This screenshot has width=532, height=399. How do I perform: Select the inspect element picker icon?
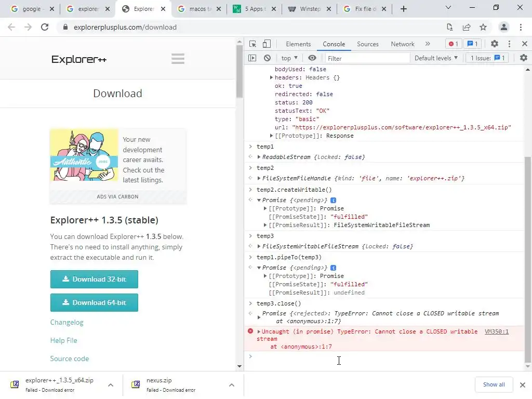252,44
